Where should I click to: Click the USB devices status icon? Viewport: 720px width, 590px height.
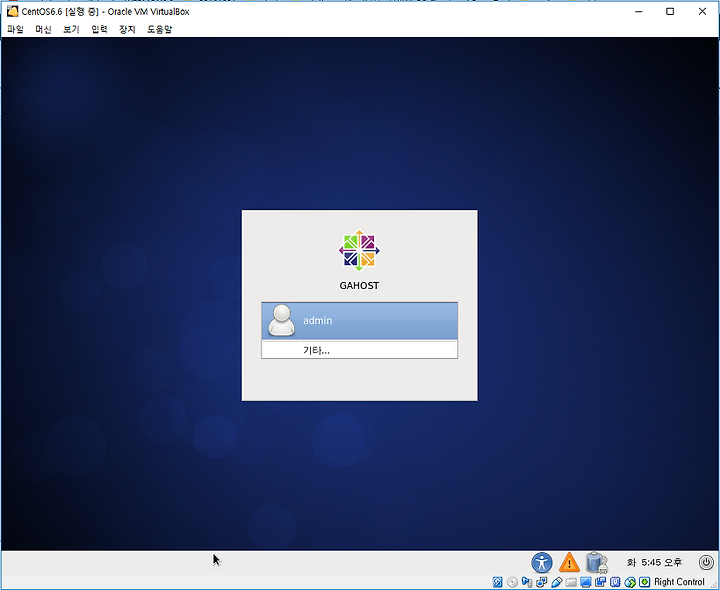557,582
